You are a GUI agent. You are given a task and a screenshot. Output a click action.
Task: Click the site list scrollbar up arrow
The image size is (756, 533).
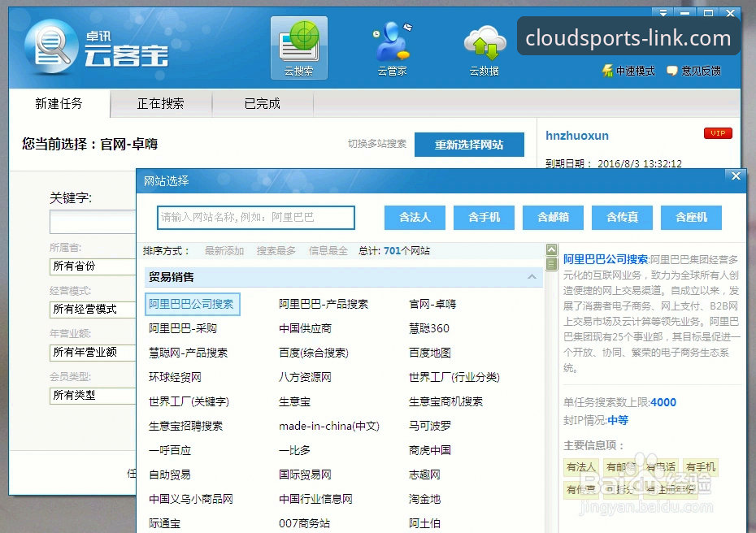tap(551, 250)
